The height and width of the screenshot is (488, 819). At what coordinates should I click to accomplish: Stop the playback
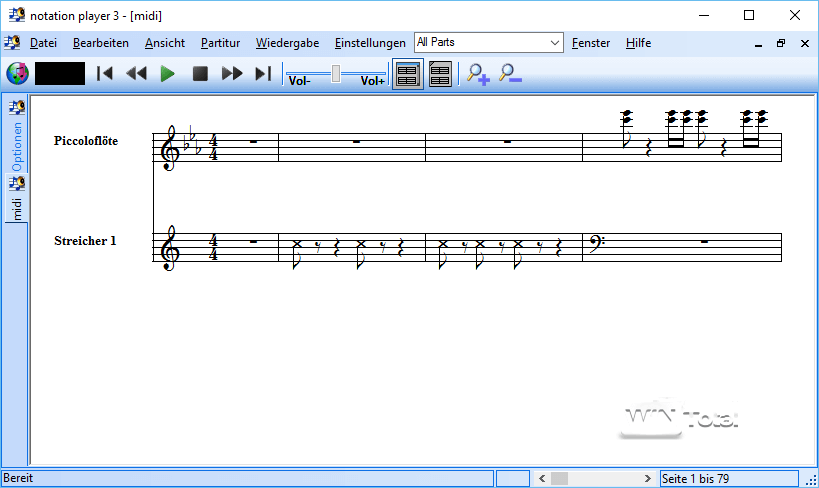200,74
